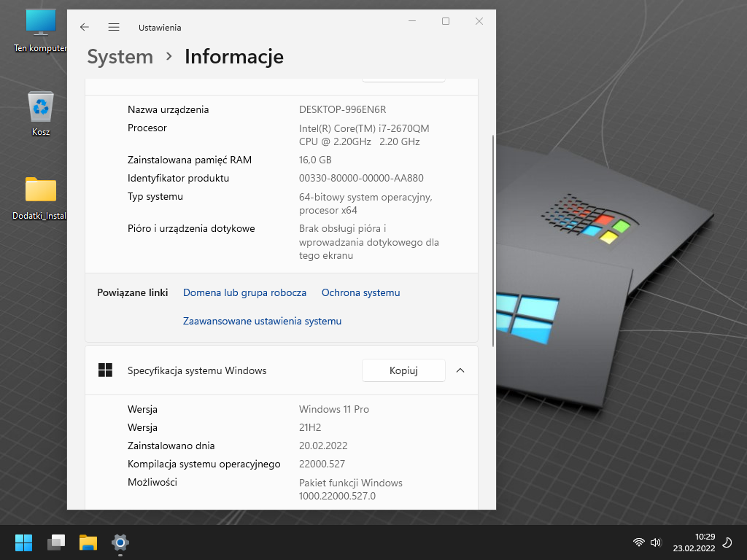Click the Zainstalowana pamięć RAM label
This screenshot has height=560, width=747.
[x=190, y=160]
